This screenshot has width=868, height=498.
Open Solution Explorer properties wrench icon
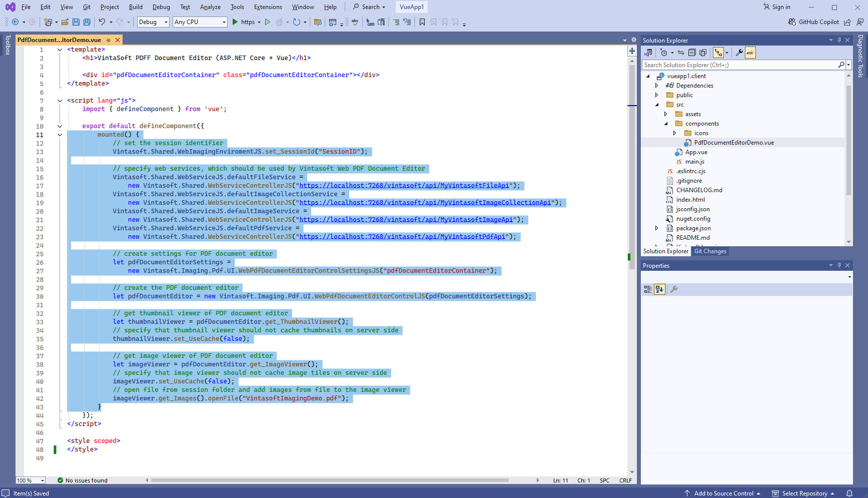(x=739, y=53)
